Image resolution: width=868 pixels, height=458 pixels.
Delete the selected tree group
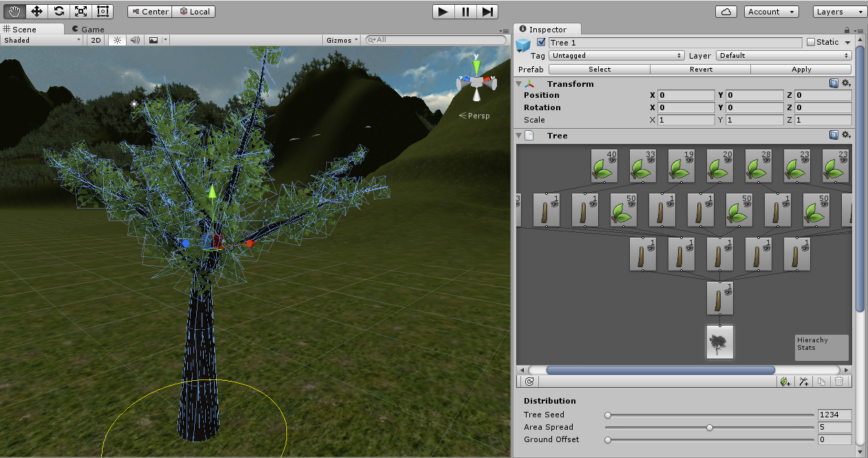point(838,381)
